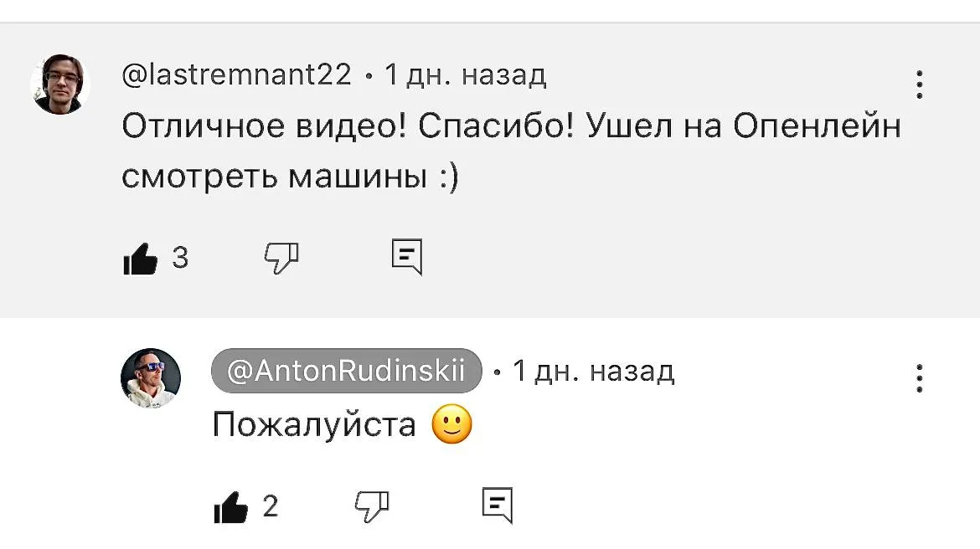980x549 pixels.
Task: Dislike the comment by @lastremnant22
Action: 281,258
